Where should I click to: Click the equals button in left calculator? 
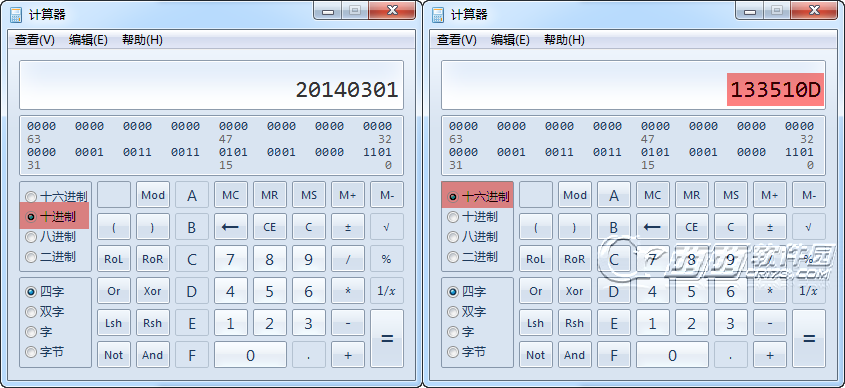(x=386, y=338)
